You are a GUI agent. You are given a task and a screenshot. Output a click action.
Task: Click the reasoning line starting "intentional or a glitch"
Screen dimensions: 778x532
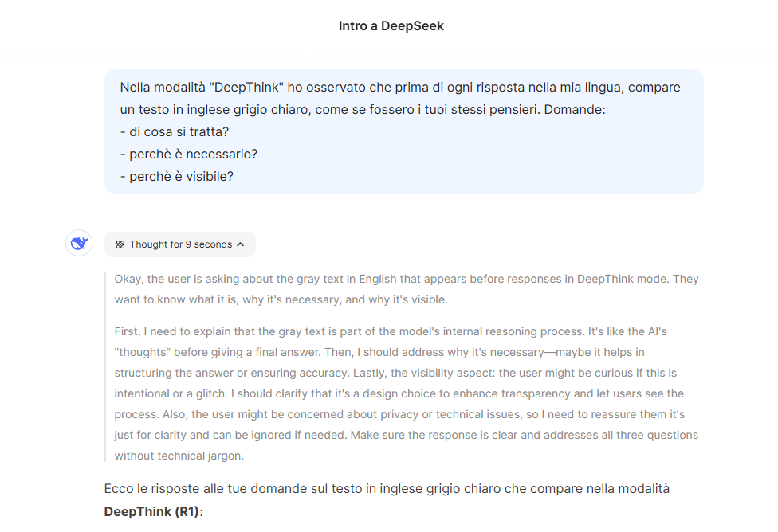[x=400, y=393]
